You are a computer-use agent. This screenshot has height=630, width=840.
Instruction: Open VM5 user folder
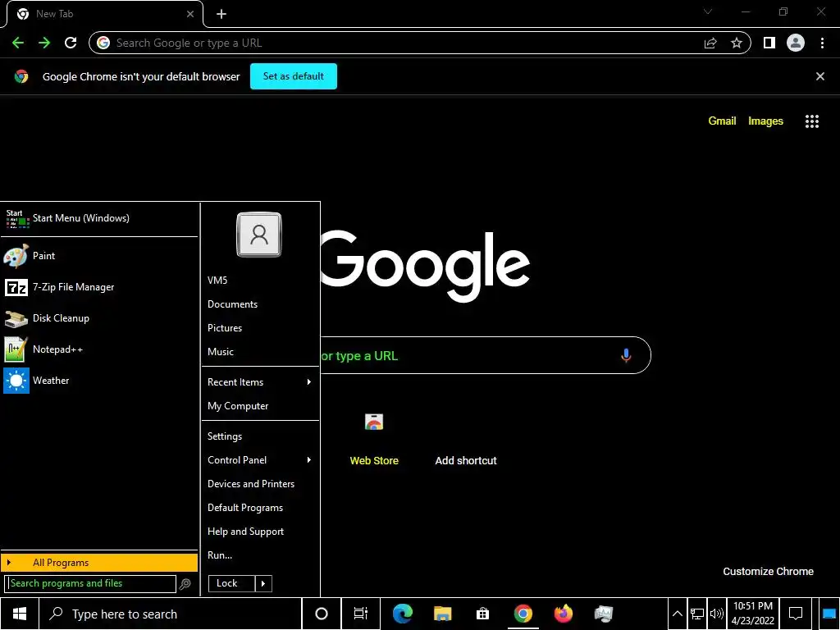coord(260,281)
